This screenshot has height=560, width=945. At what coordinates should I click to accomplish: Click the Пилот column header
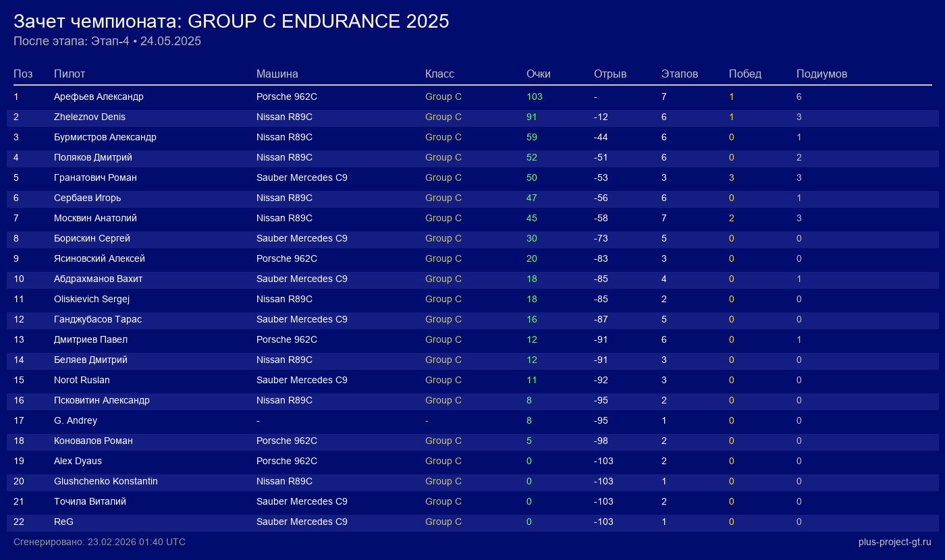tap(70, 74)
